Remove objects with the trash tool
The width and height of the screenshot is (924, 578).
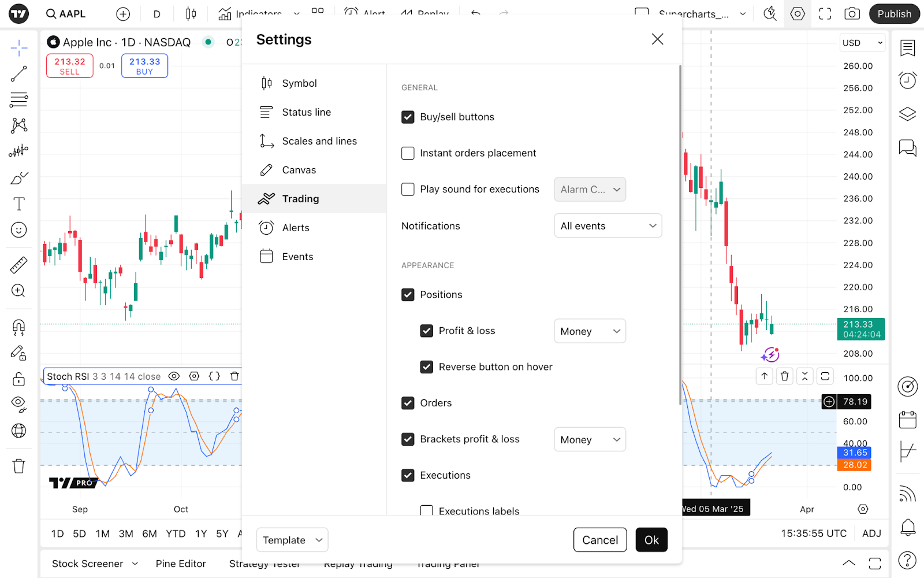(x=19, y=466)
